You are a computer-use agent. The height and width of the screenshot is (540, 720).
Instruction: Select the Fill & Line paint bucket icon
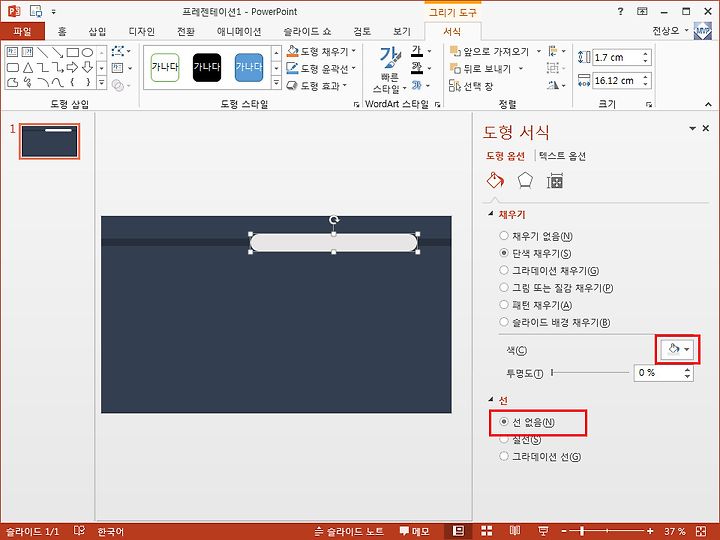[x=495, y=180]
